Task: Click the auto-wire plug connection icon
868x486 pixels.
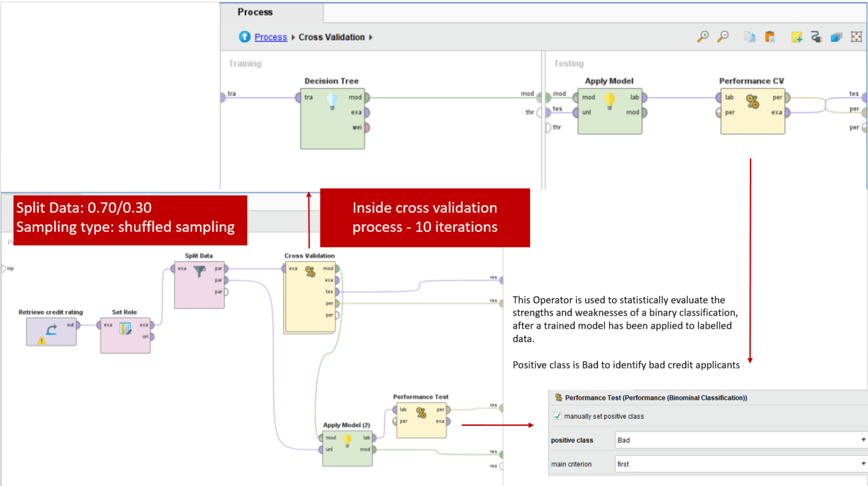Action: pyautogui.click(x=817, y=37)
